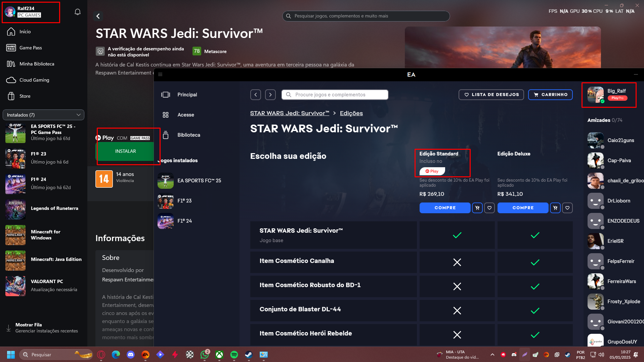Image resolution: width=644 pixels, height=362 pixels.
Task: Select VALORANT PC in installed list
Action: [44, 285]
